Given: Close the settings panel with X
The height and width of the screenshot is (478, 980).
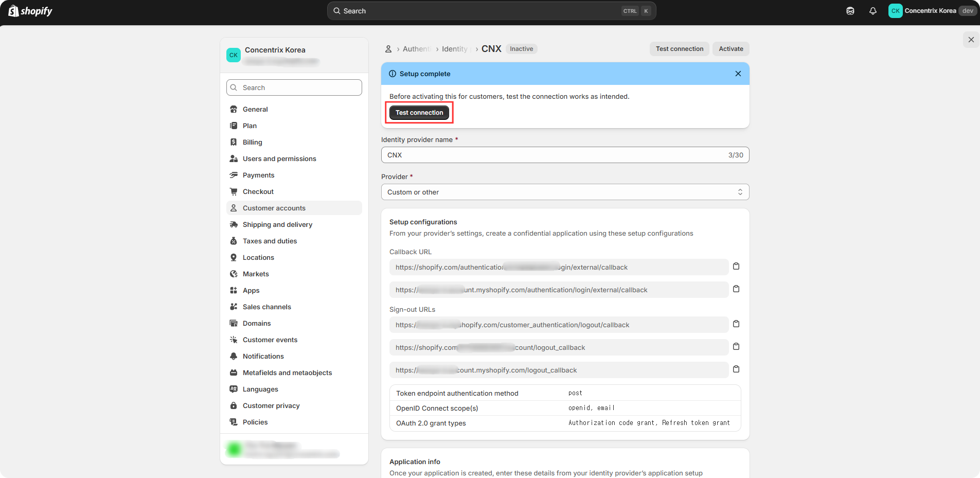Looking at the screenshot, I should (971, 40).
